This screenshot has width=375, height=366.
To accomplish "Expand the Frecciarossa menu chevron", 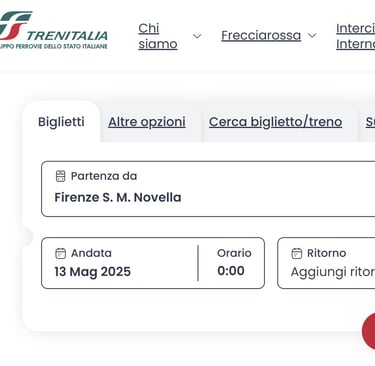I will point(312,35).
